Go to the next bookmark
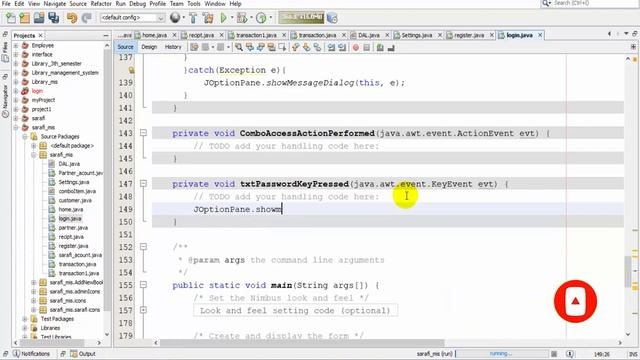 (x=306, y=47)
